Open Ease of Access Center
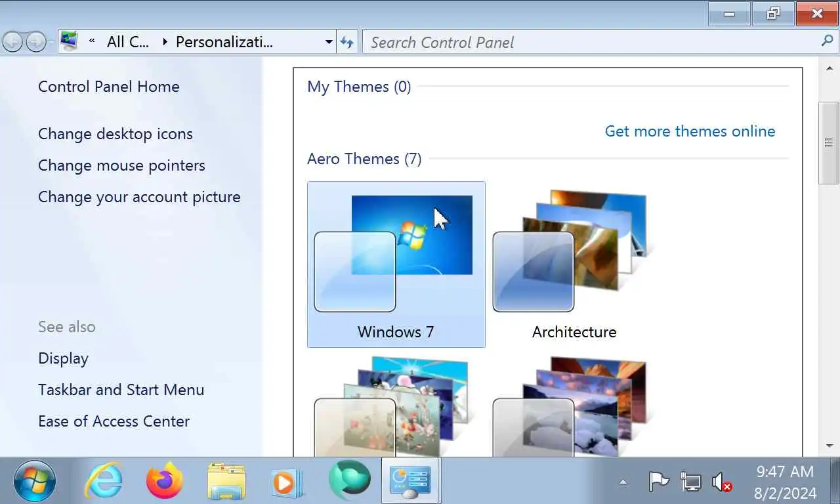840x504 pixels. 114,421
